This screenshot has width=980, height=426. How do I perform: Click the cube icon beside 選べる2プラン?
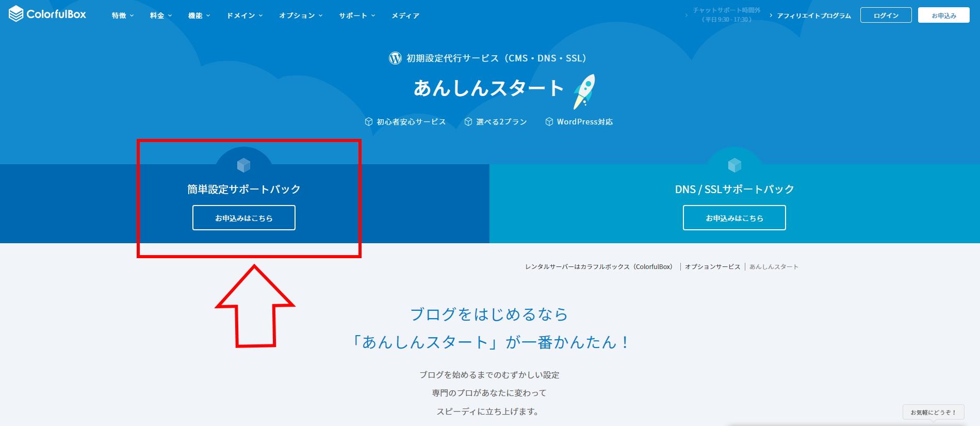pyautogui.click(x=468, y=122)
